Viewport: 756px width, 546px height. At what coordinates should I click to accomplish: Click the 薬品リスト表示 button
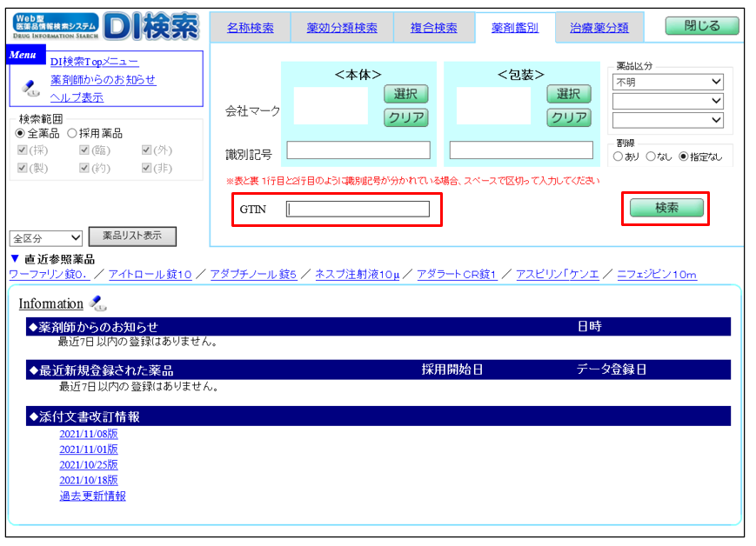(132, 236)
